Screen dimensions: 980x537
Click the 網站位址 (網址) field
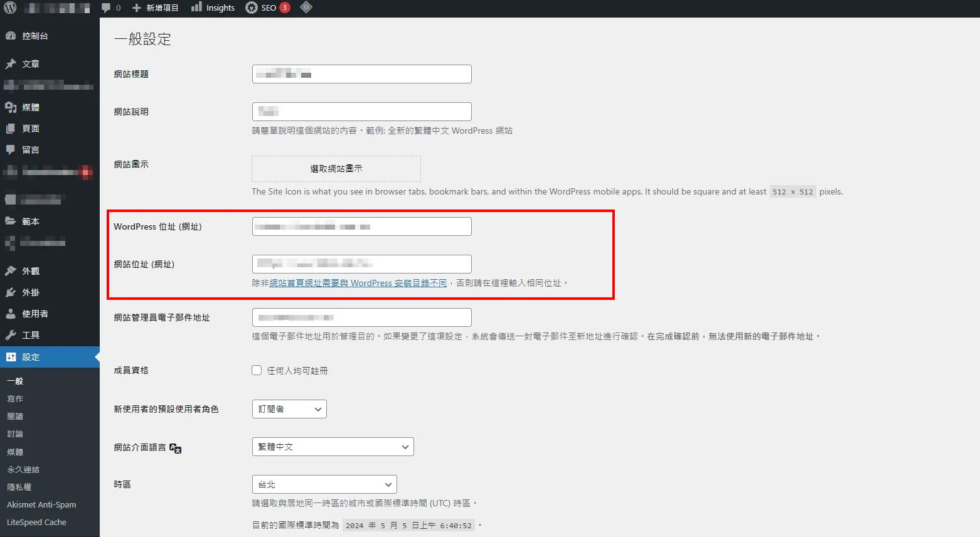tap(362, 264)
